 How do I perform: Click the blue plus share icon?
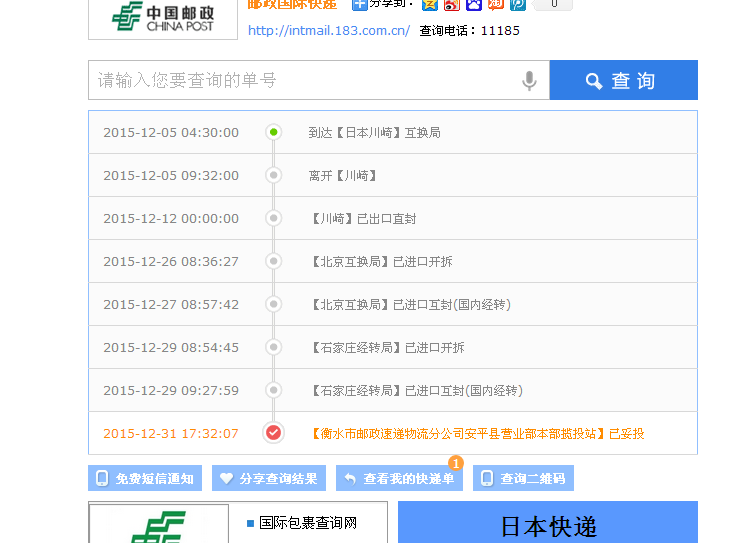[x=359, y=5]
